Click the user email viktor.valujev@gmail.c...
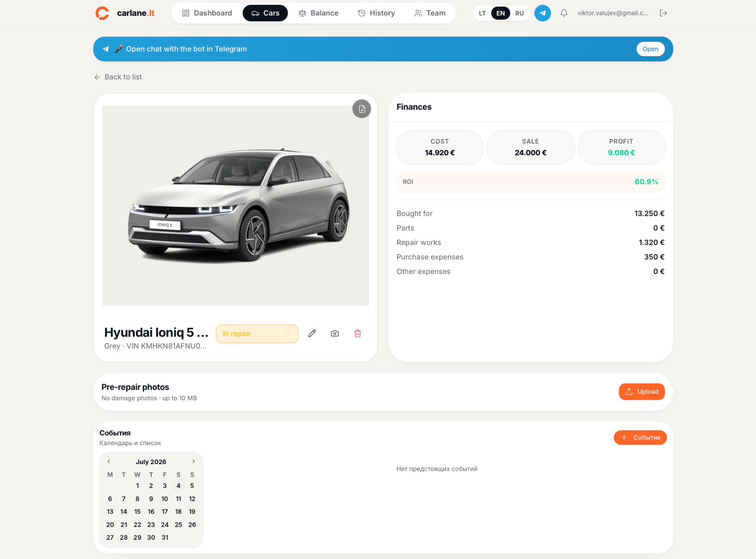 (x=613, y=13)
